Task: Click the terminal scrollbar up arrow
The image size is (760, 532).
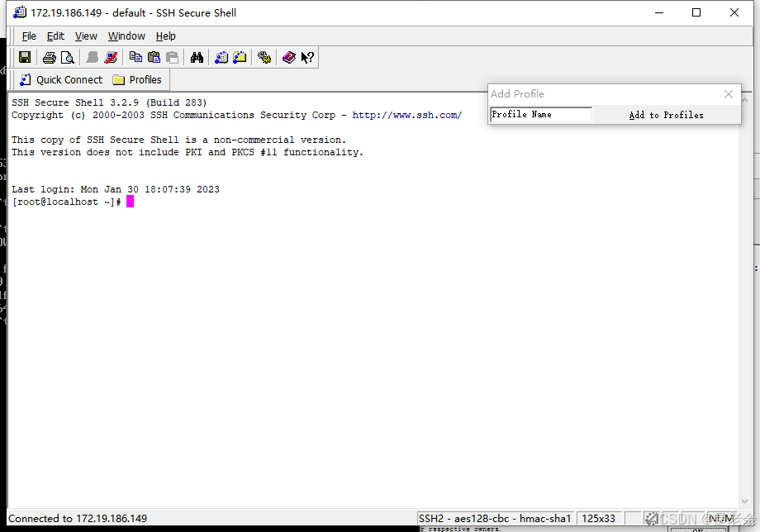Action: tap(744, 99)
